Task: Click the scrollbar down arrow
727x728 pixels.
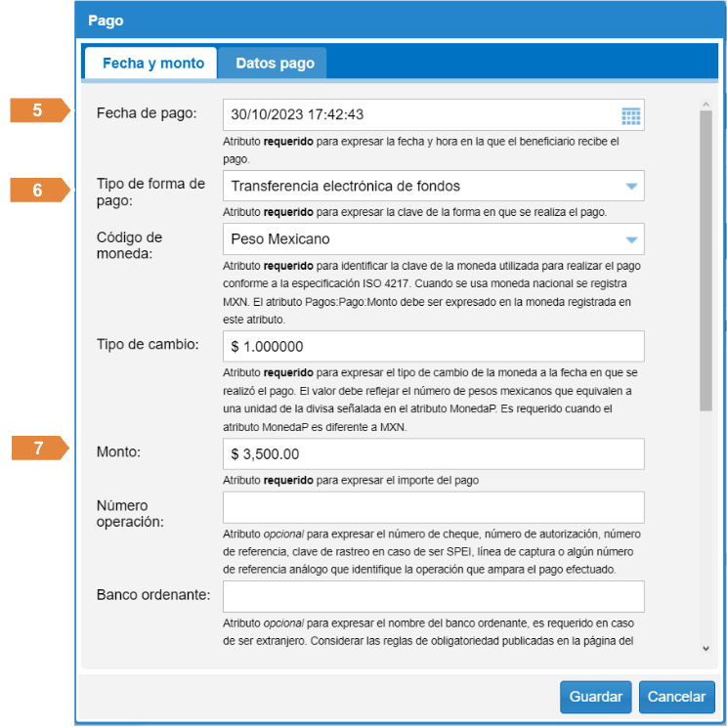Action: 706,647
